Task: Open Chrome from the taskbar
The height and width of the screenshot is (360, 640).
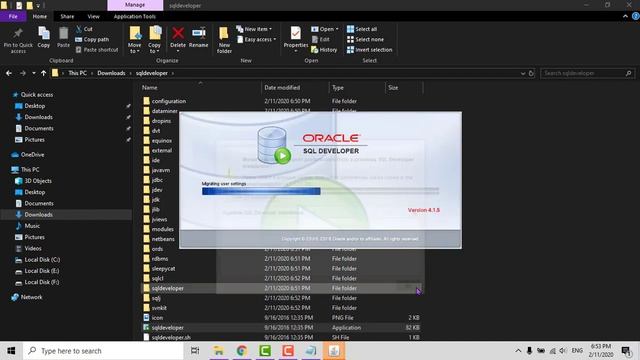Action: [242, 351]
